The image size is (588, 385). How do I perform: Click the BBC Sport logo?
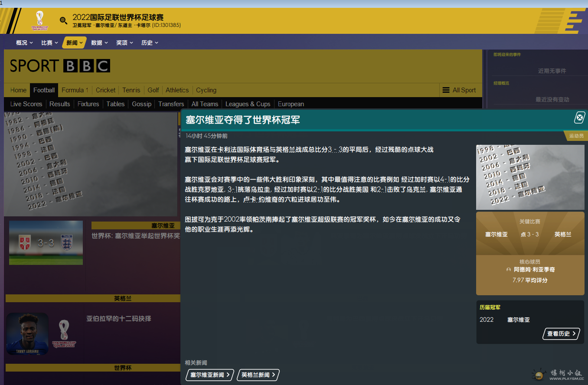60,66
